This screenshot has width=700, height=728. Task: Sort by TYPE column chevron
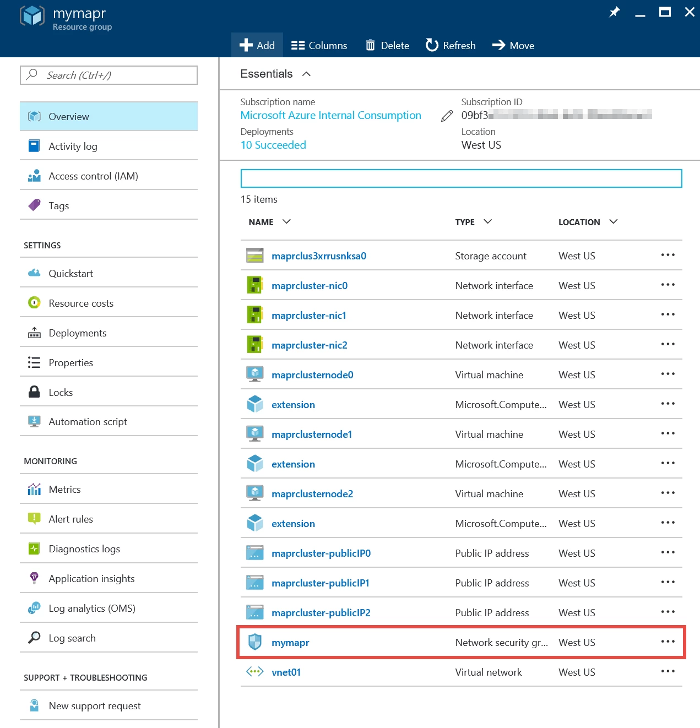pyautogui.click(x=487, y=221)
